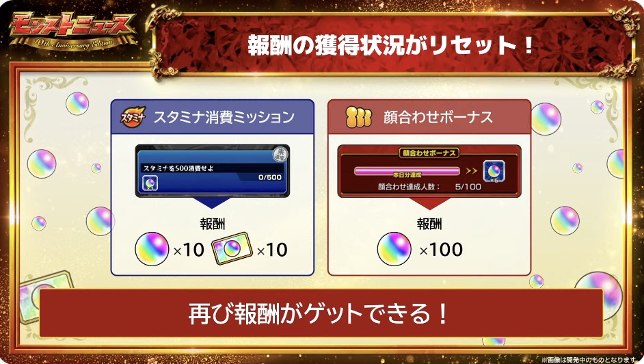Click the 再び報酬がゲットできる！ red banner

pos(321,313)
